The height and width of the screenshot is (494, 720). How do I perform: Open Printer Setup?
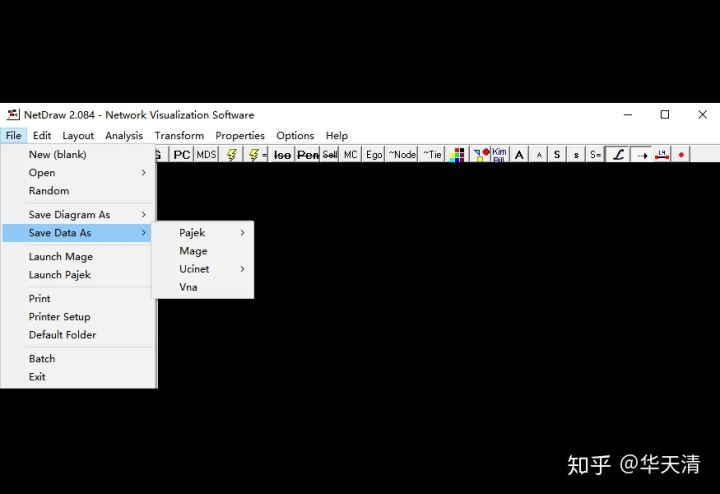(78, 316)
